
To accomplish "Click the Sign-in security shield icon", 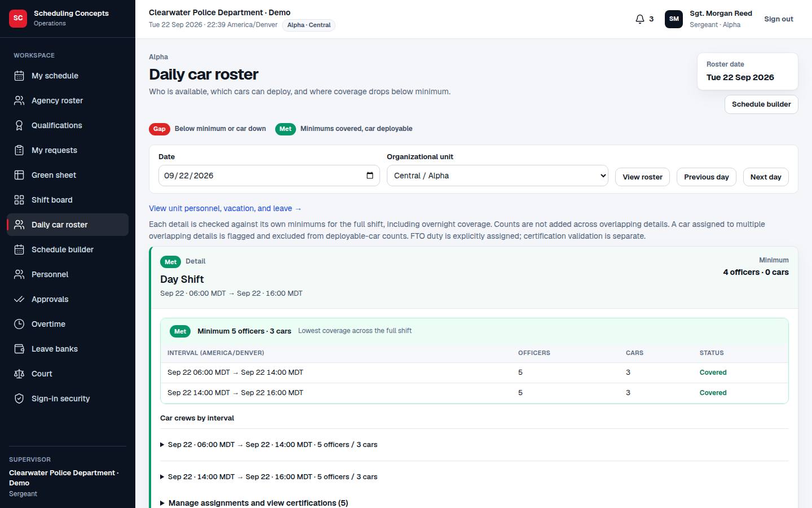I will [x=19, y=398].
